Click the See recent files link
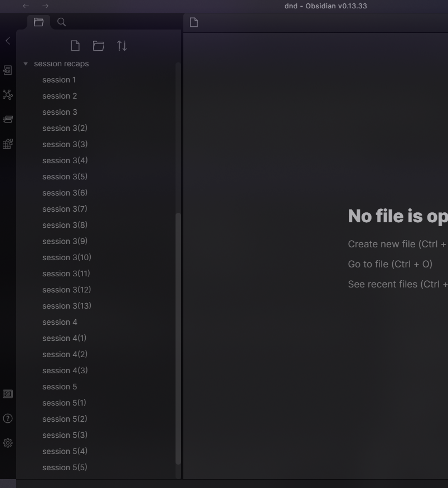This screenshot has width=448, height=488. pyautogui.click(x=390, y=284)
